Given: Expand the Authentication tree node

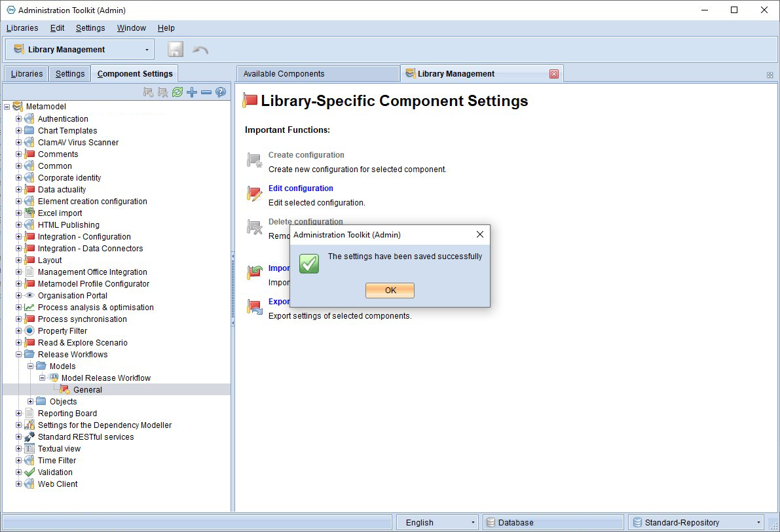Looking at the screenshot, I should point(18,119).
